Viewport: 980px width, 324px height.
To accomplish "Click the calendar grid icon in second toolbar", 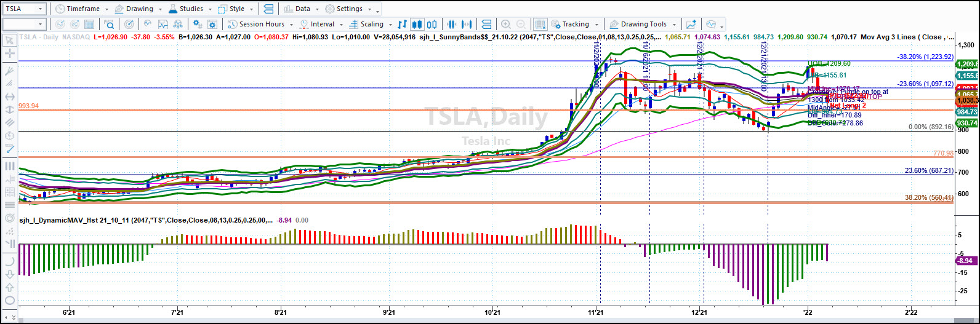I will point(89,24).
